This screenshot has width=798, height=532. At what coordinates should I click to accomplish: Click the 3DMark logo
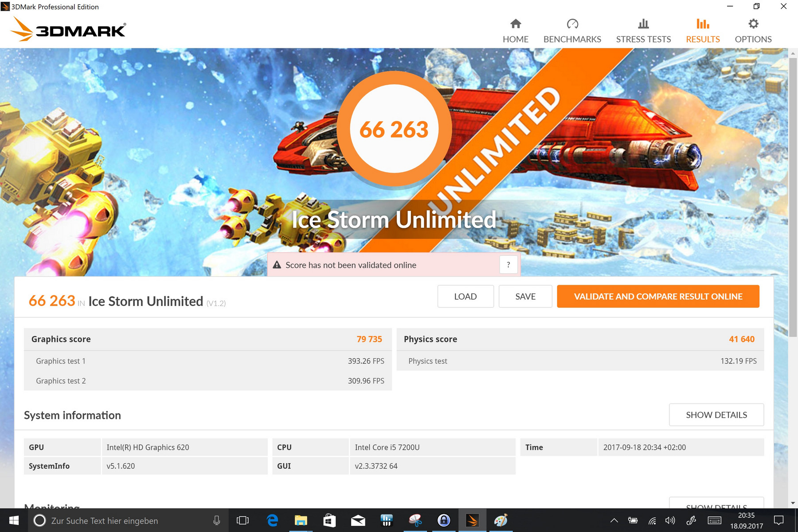pyautogui.click(x=68, y=30)
